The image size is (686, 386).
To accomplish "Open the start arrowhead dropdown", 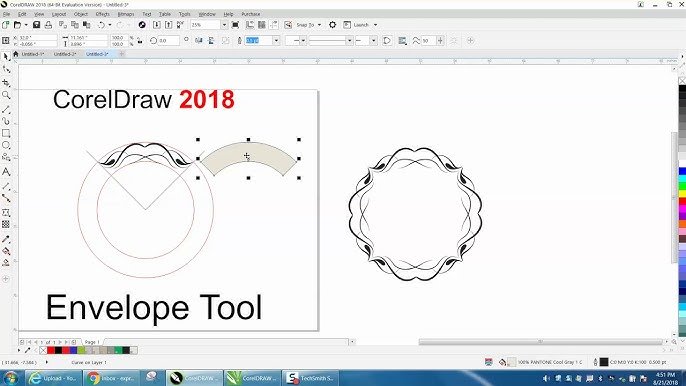I will tap(303, 41).
